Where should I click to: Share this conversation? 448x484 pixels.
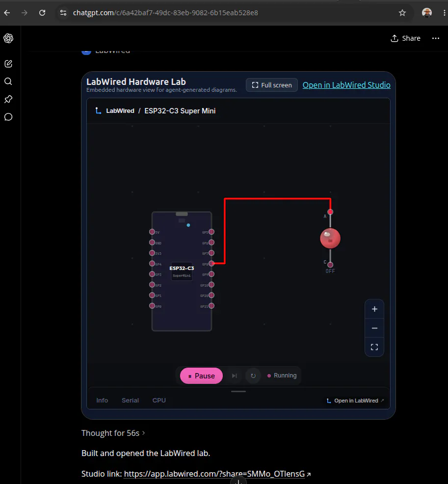coord(405,38)
